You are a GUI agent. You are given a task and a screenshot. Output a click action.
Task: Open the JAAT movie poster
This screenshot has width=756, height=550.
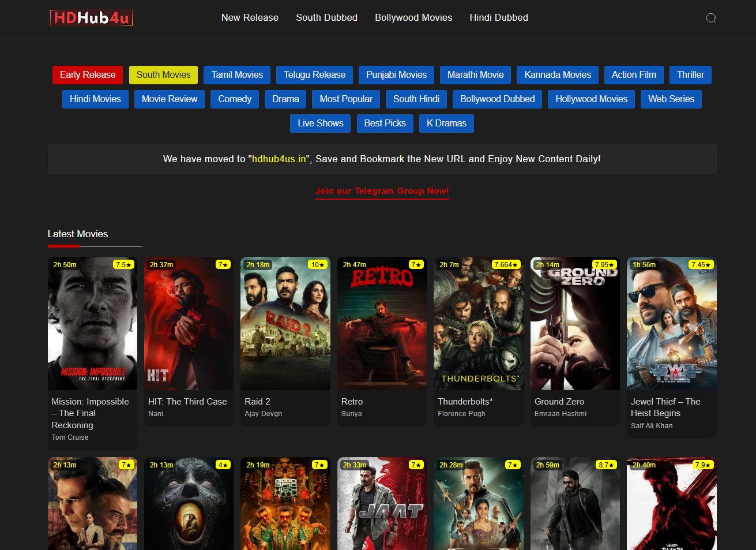pos(382,503)
